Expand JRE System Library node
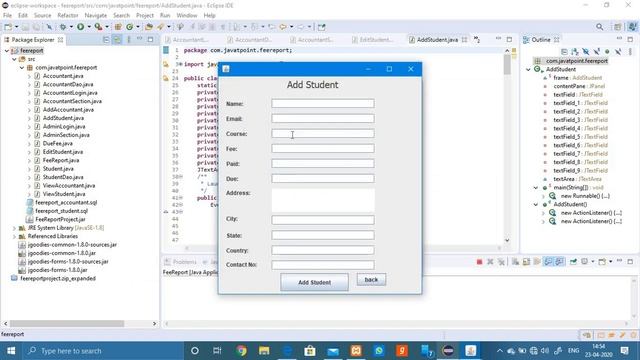The image size is (640, 360). [14, 228]
